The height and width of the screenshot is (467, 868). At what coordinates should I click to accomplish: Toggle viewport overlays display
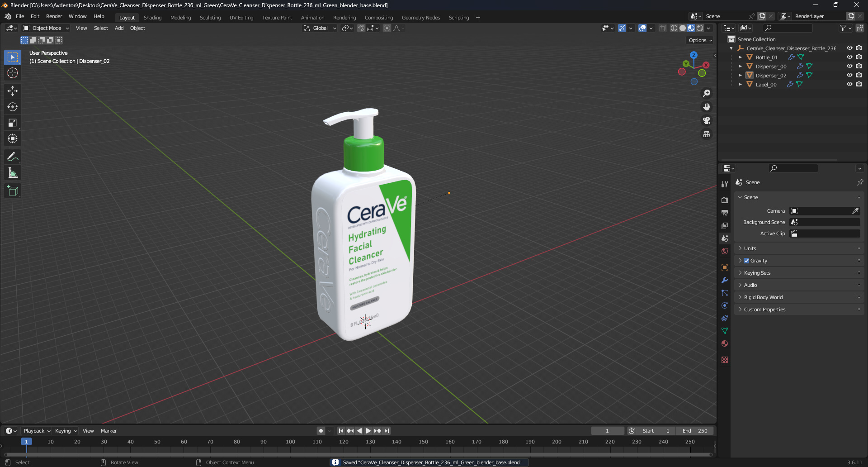pos(642,28)
